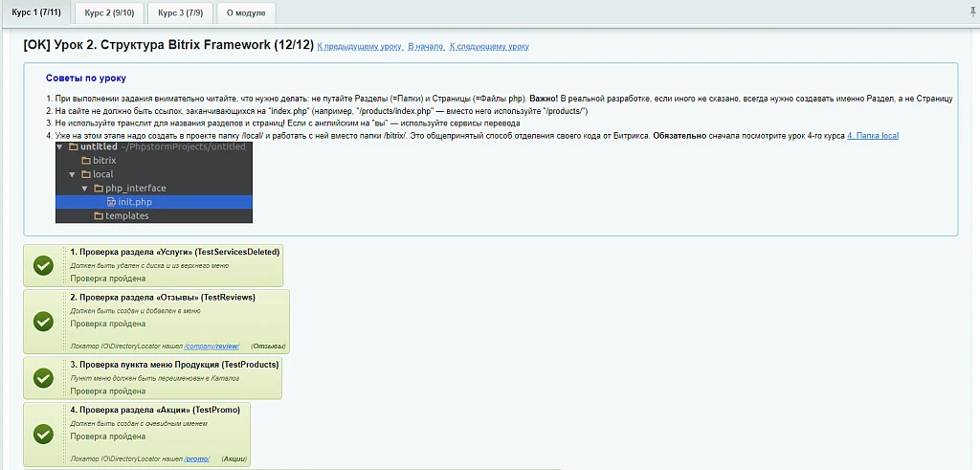
Task: Click the init.php row in the tree image
Action: [x=154, y=202]
